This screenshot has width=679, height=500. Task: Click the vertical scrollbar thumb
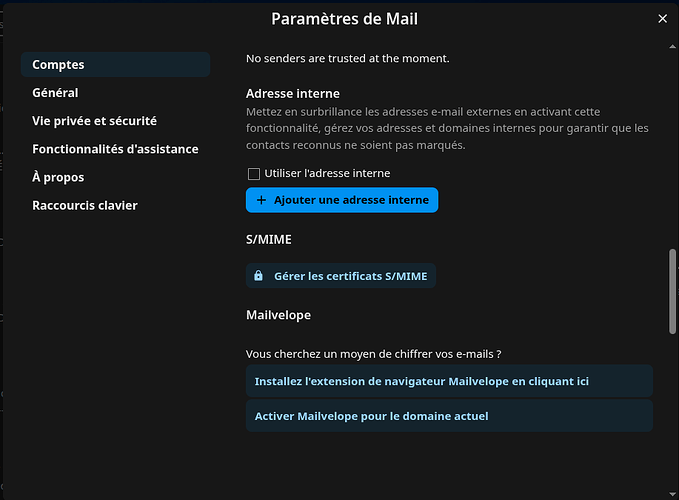pyautogui.click(x=673, y=291)
